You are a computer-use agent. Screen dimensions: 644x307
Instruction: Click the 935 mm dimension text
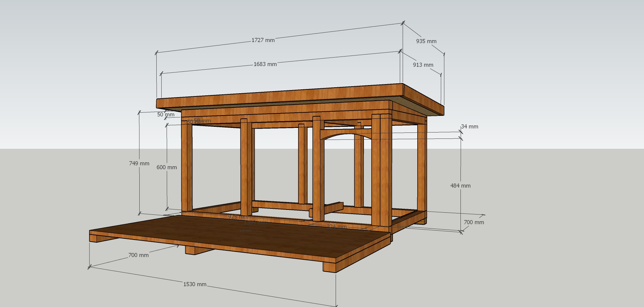[426, 41]
